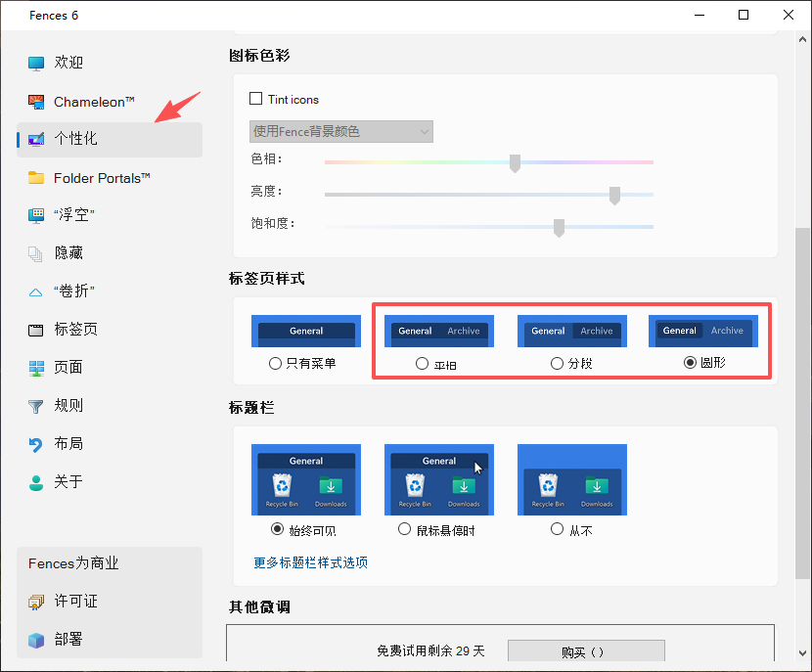Click the 隐藏 sidebar icon

point(35,253)
